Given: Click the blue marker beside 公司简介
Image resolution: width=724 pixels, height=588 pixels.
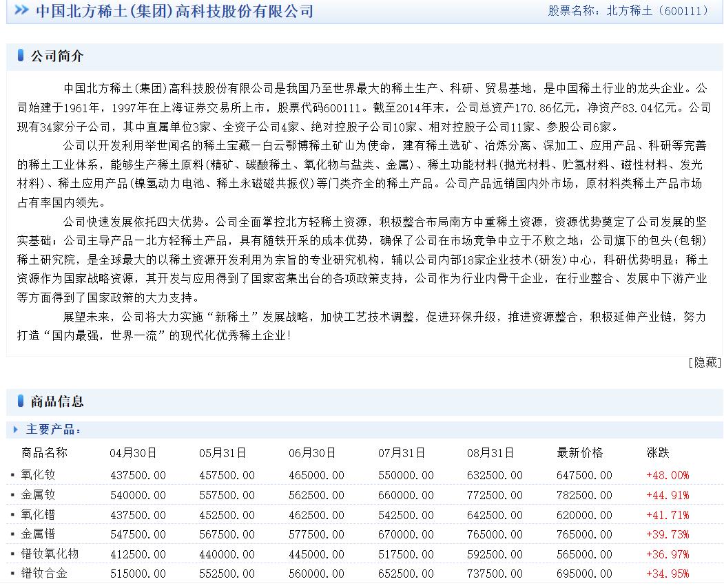Looking at the screenshot, I should [20, 55].
